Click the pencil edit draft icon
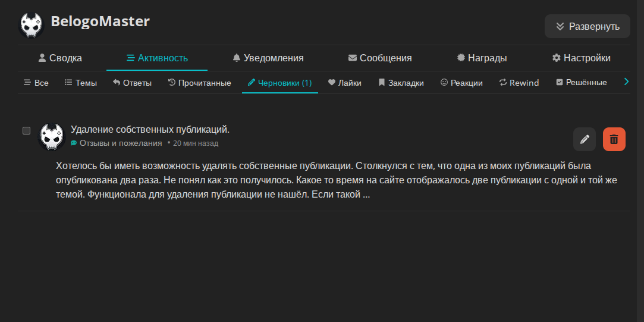644x322 pixels. (584, 139)
